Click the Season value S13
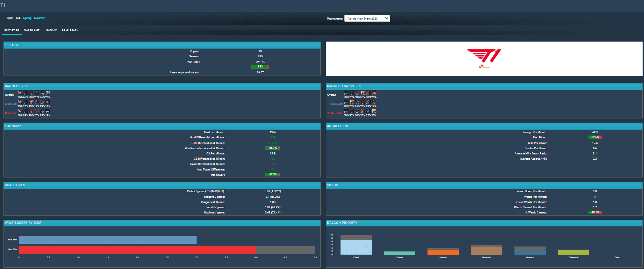Viewport: 644px width, 269px height. tap(260, 56)
